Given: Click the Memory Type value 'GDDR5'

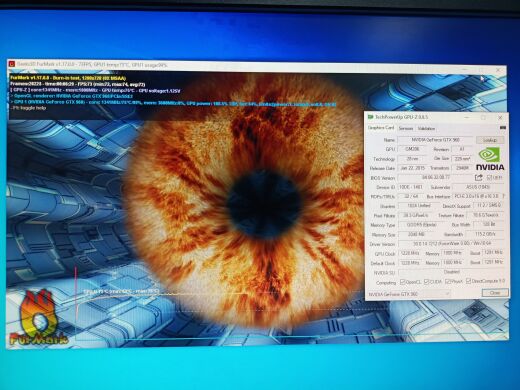Looking at the screenshot, I should click(421, 225).
